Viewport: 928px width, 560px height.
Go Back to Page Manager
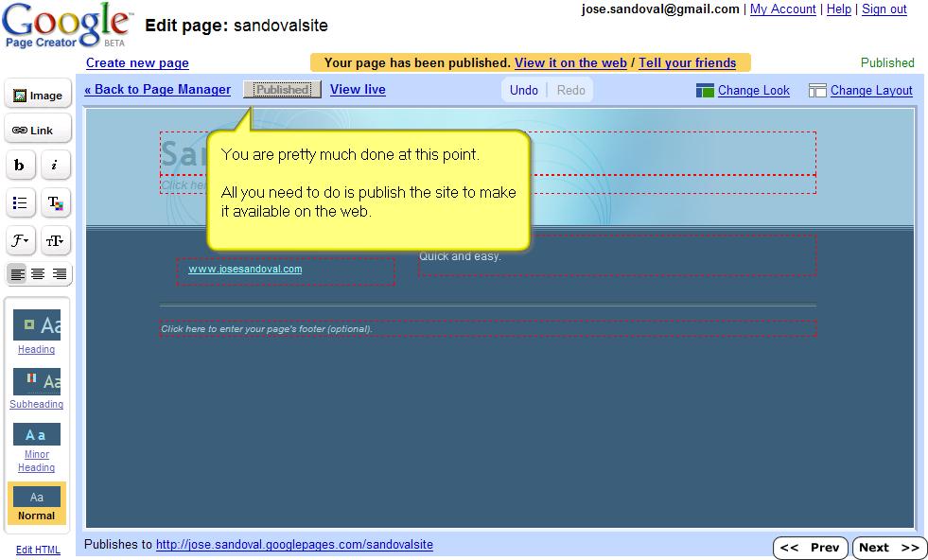coord(156,90)
